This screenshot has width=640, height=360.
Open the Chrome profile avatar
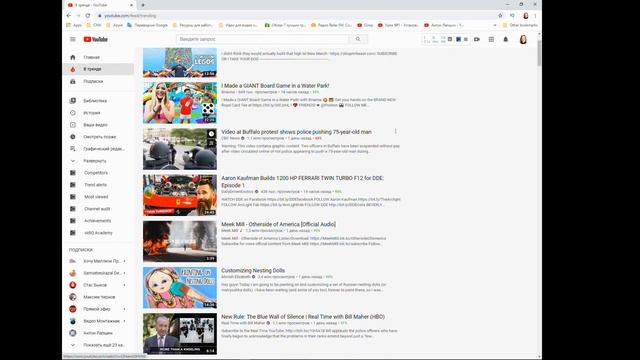[526, 16]
